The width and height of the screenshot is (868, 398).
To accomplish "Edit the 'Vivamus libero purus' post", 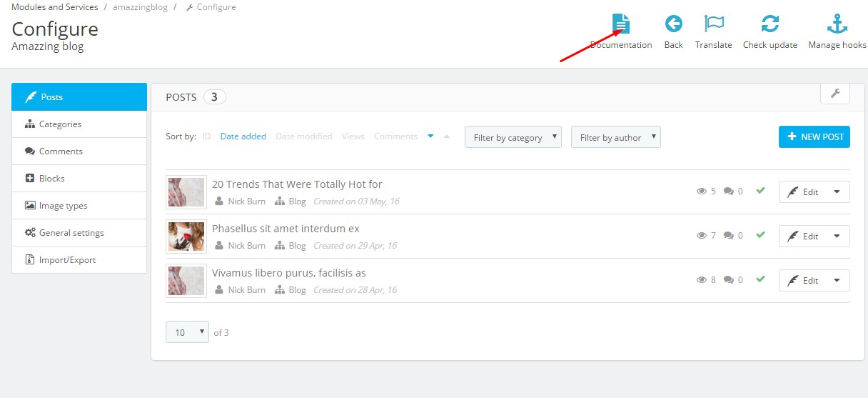I will (802, 280).
